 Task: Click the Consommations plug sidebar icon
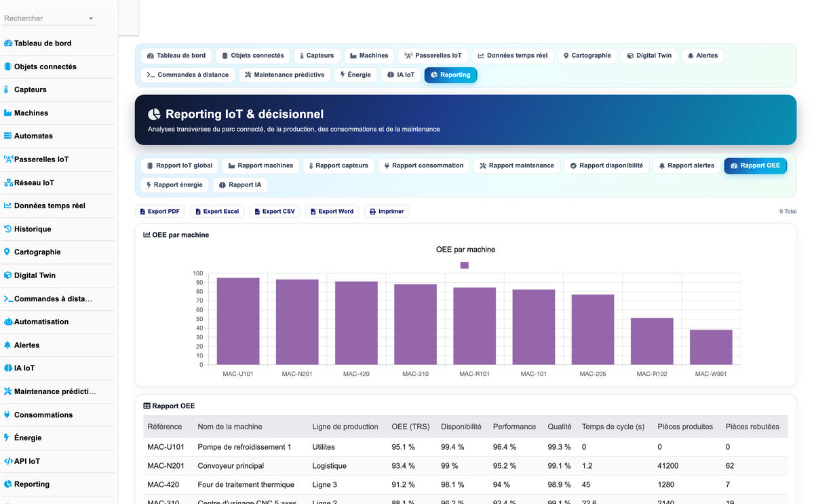7,414
